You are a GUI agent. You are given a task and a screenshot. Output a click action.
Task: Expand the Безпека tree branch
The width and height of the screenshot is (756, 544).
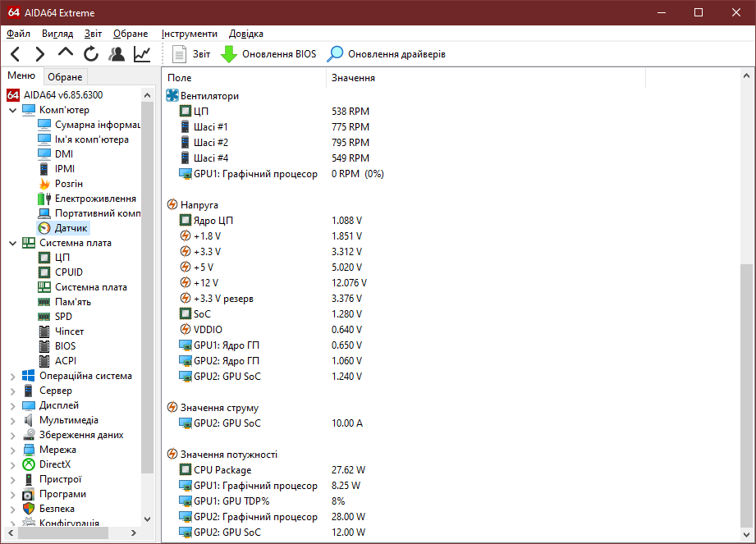[x=13, y=510]
